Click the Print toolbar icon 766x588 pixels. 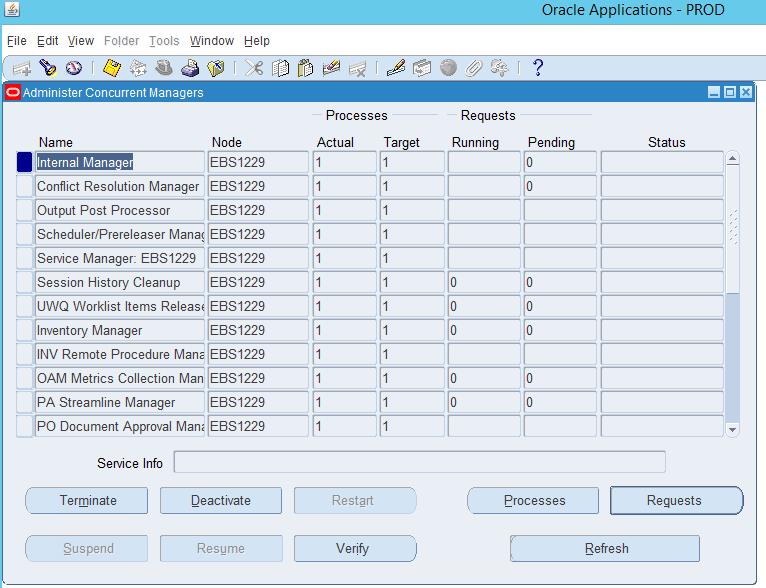click(190, 68)
